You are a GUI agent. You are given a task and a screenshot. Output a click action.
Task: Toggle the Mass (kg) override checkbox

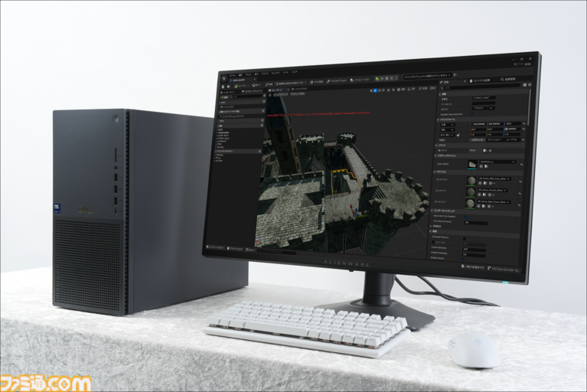(433, 242)
